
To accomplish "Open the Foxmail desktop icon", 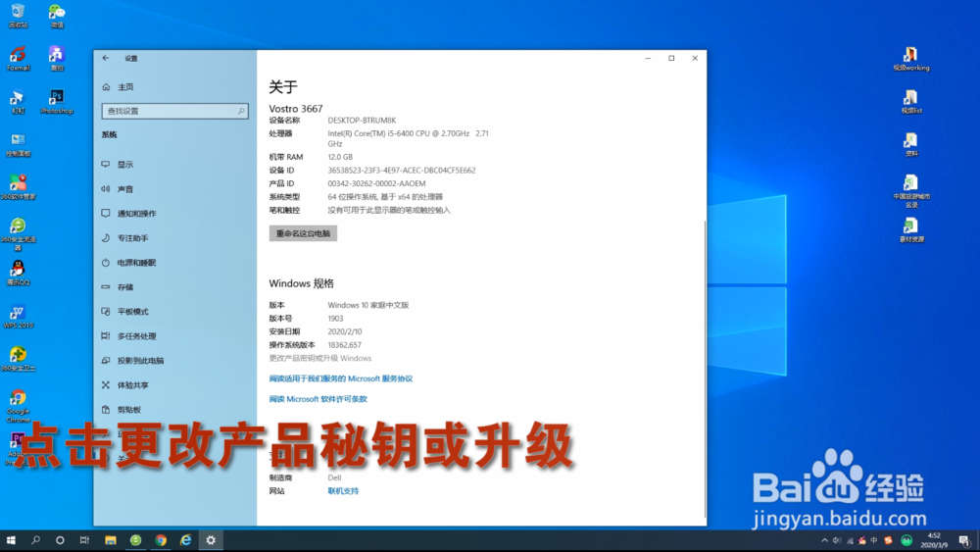I will (x=18, y=58).
